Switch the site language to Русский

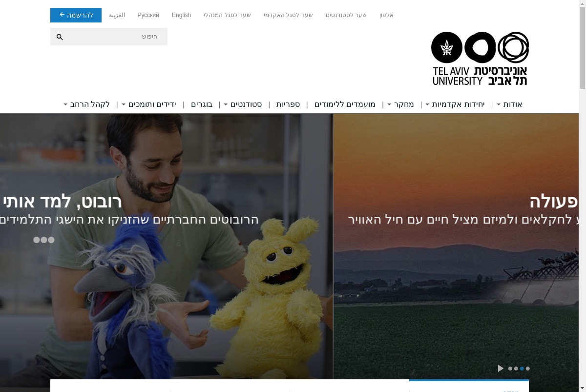pyautogui.click(x=148, y=15)
